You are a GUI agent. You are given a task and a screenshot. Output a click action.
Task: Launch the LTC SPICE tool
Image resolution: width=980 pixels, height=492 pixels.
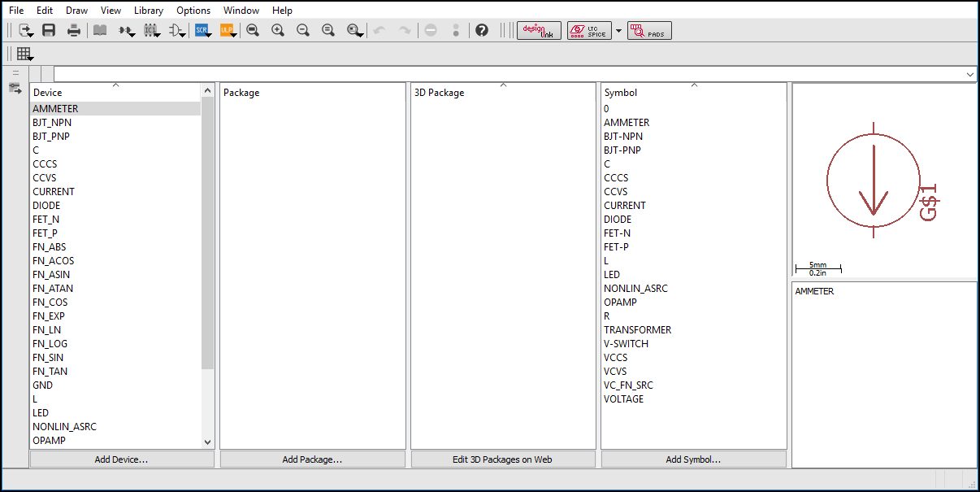point(588,30)
